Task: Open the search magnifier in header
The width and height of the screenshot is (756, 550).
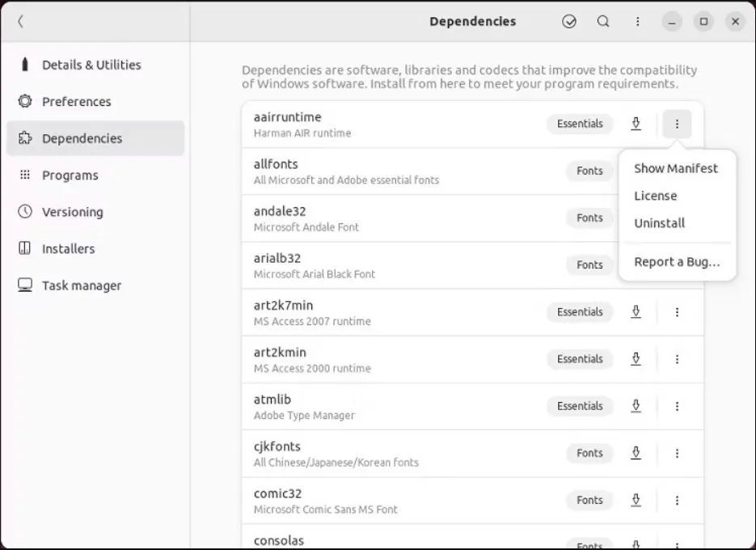Action: point(603,22)
